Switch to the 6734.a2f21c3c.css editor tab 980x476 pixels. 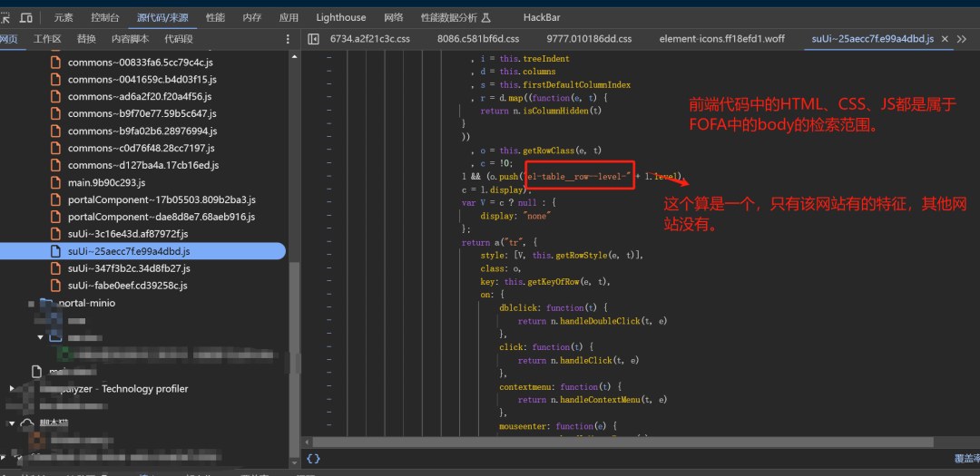pos(370,39)
